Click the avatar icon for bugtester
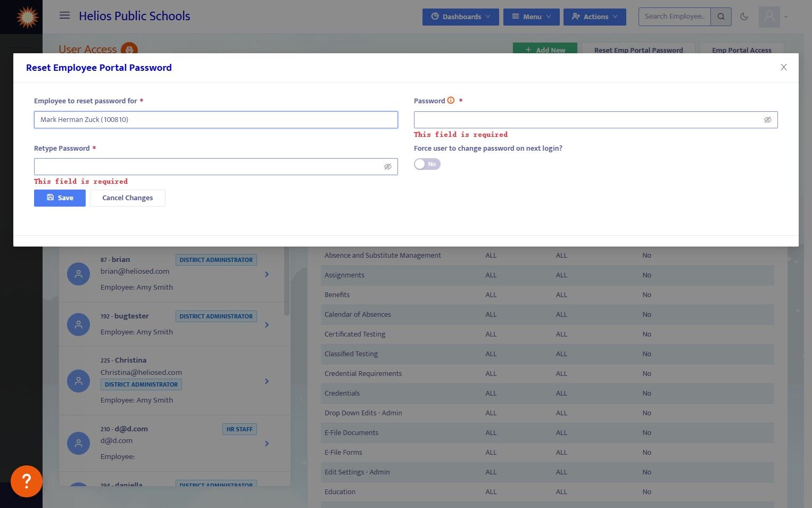812x508 pixels. [78, 324]
